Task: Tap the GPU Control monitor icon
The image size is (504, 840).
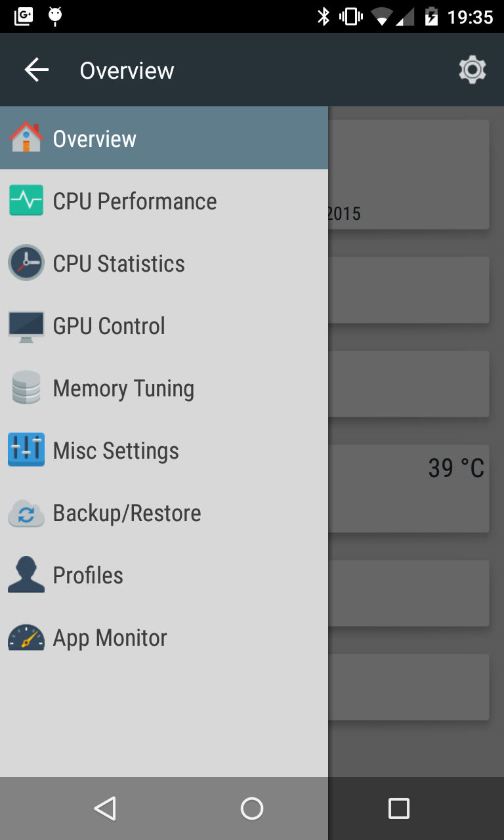Action: (26, 326)
